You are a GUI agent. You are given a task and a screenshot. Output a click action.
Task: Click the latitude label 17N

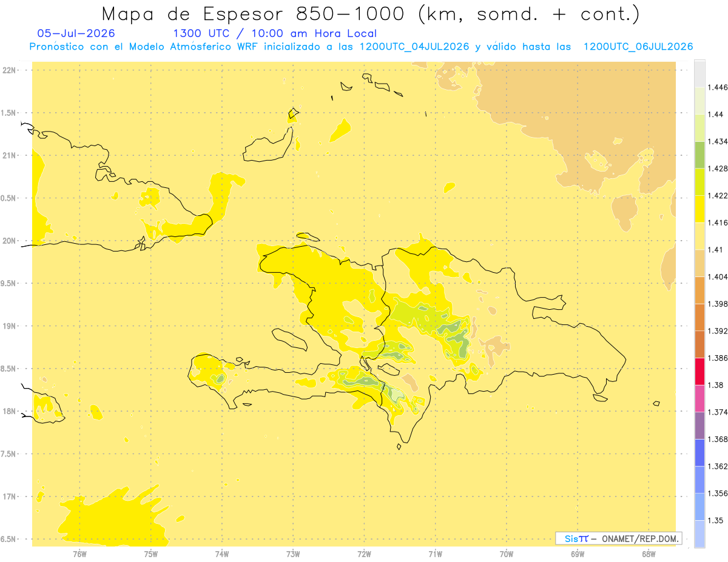click(10, 497)
